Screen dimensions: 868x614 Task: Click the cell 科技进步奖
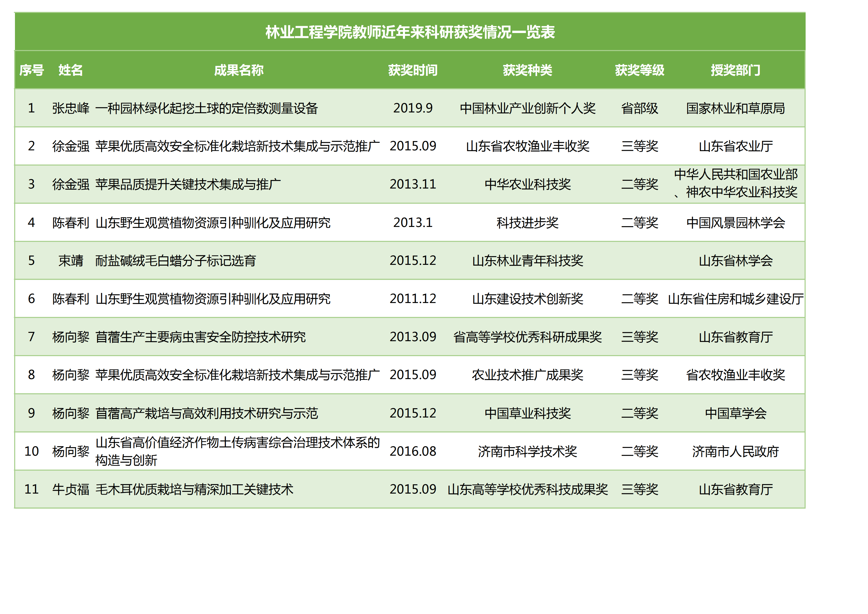point(528,223)
